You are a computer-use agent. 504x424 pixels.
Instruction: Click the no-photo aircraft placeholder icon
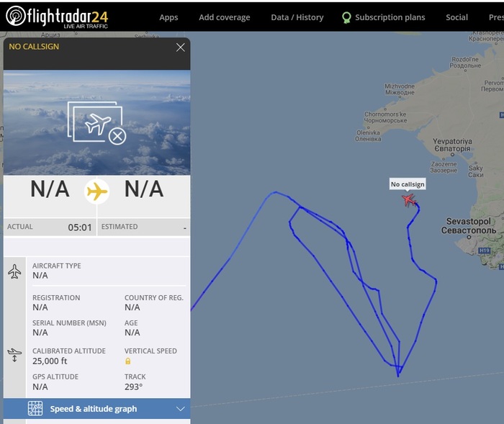point(96,123)
